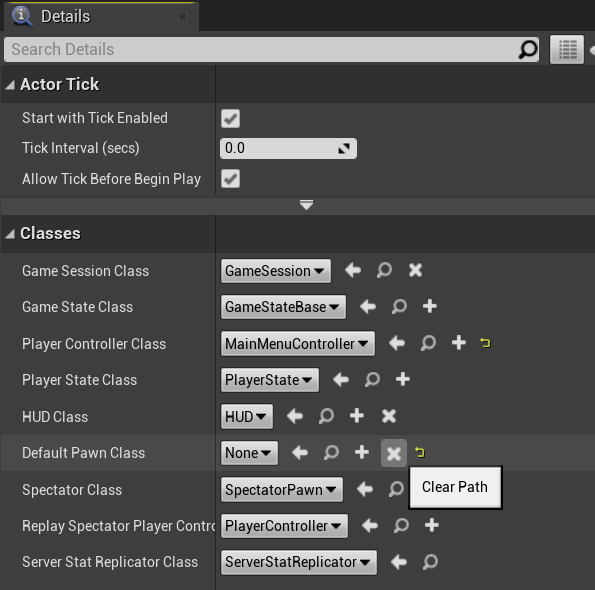Viewport: 595px width, 590px height.
Task: Use selected asset arrow for Default Pawn Class
Action: [x=300, y=453]
